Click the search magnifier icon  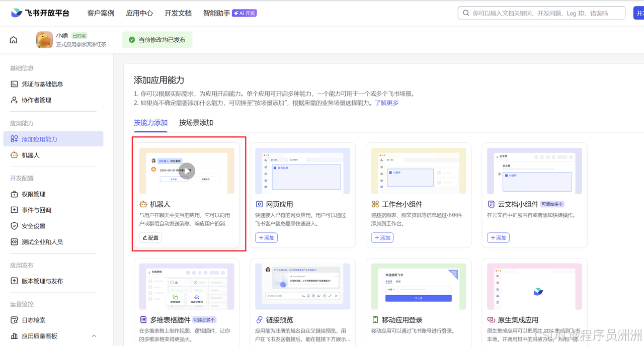(466, 13)
